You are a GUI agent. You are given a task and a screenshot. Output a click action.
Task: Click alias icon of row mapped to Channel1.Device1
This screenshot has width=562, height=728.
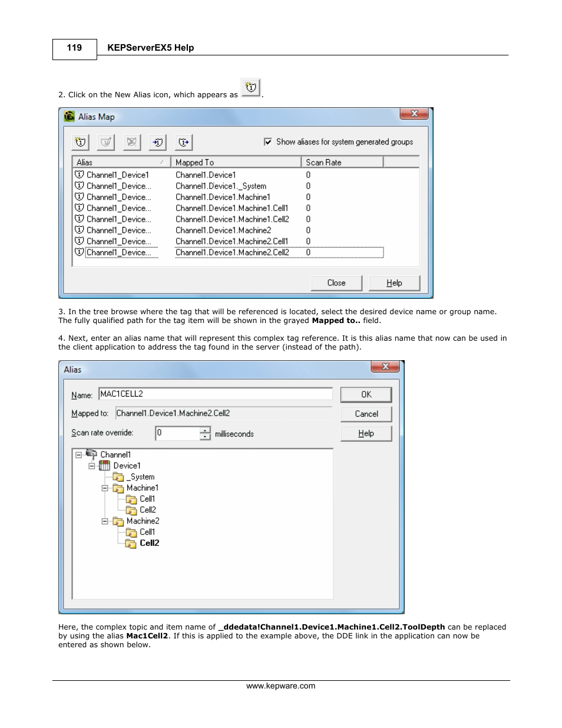[x=80, y=174]
